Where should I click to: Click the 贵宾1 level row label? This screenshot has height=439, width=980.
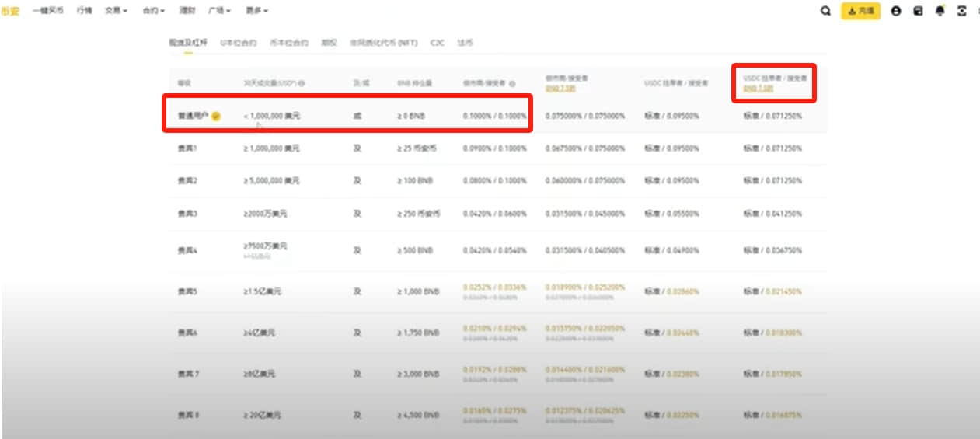187,148
